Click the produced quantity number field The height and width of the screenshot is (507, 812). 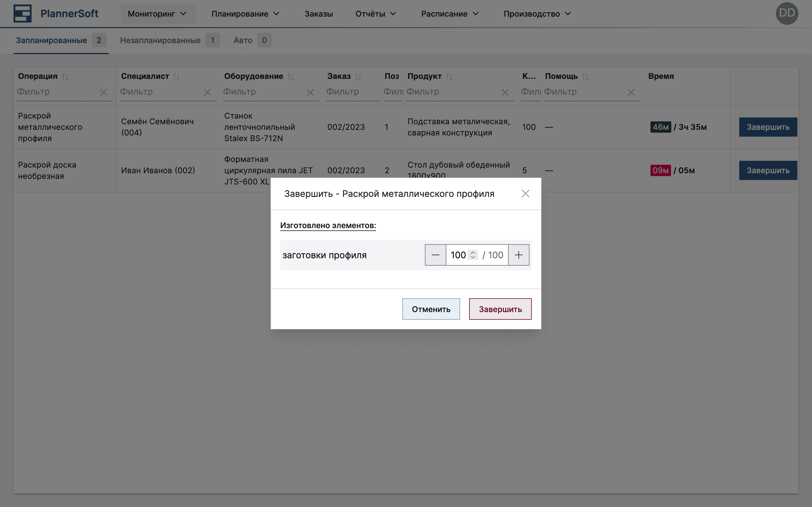point(458,255)
